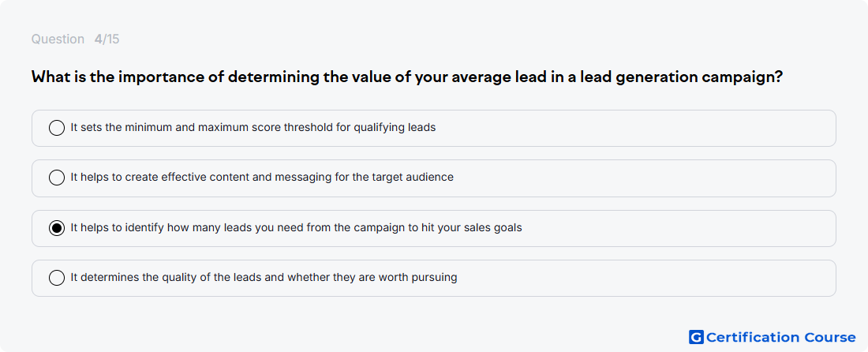Screen dimensions: 868x352
Task: Select the radio for minimum and maximum score threshold
Action: 57,128
